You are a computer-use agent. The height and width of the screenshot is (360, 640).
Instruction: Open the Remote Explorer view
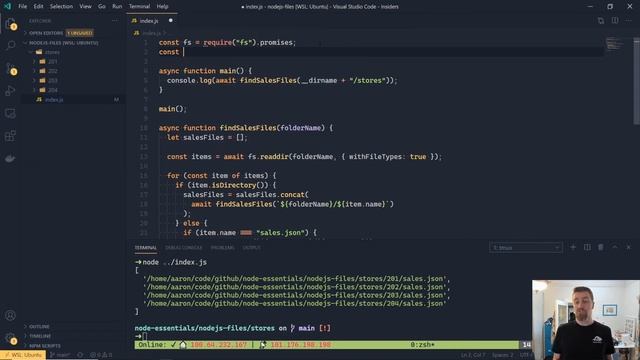coord(11,113)
